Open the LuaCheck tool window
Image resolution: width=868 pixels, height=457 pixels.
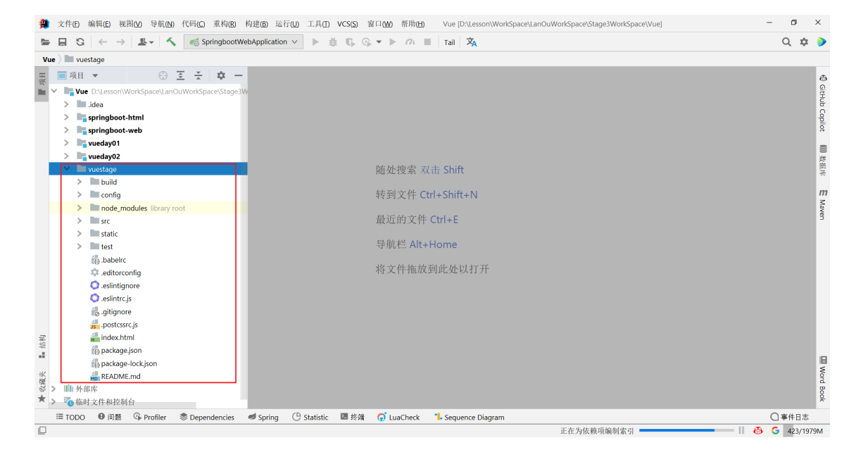click(398, 417)
